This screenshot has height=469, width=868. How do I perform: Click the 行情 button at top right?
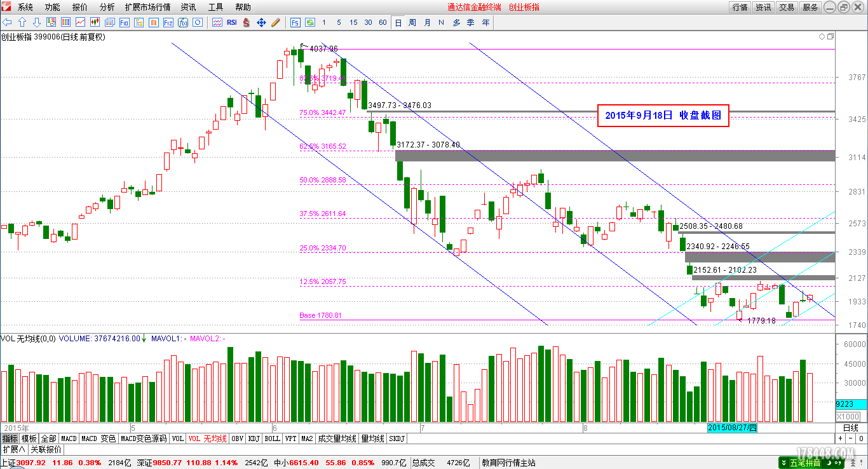[x=740, y=7]
